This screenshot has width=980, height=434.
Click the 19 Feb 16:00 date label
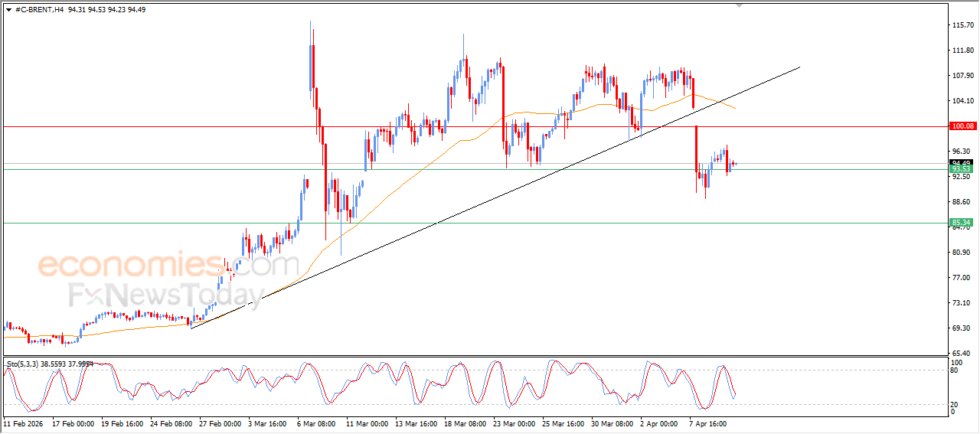point(122,423)
